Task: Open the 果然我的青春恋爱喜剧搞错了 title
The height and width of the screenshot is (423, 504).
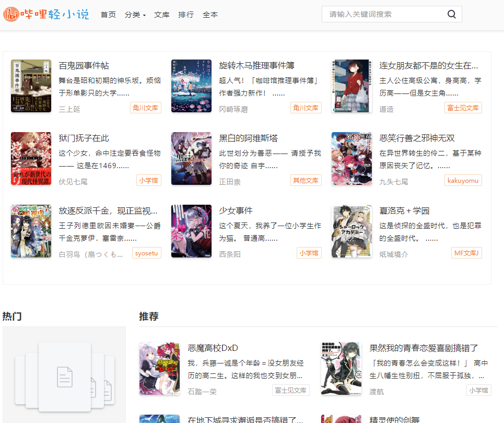Action: [424, 348]
